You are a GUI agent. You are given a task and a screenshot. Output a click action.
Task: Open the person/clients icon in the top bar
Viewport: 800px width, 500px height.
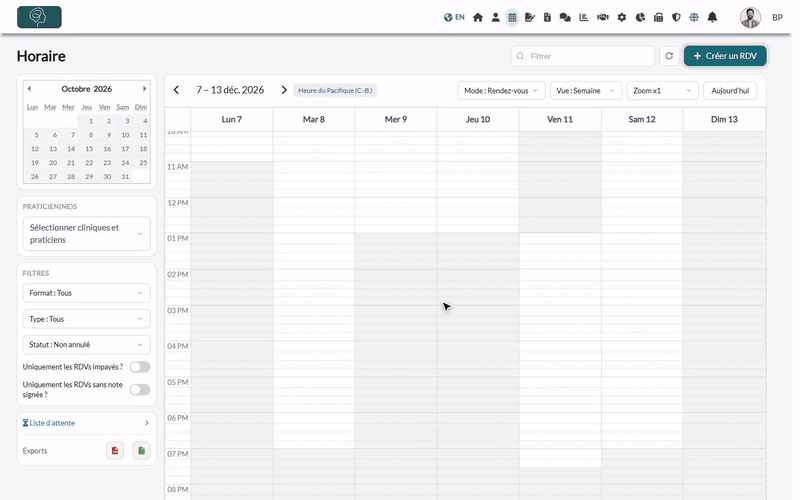click(495, 17)
